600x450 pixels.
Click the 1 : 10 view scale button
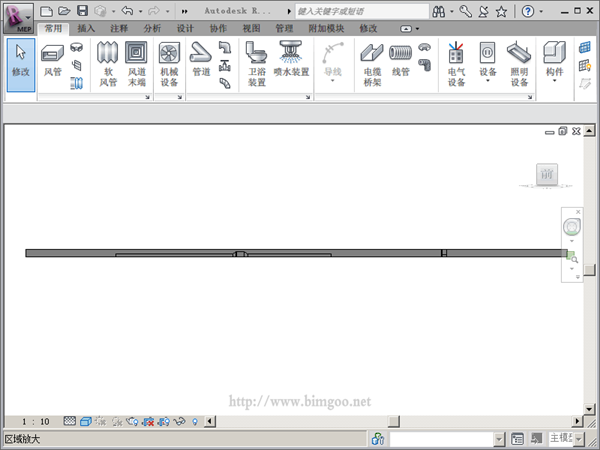tap(35, 422)
